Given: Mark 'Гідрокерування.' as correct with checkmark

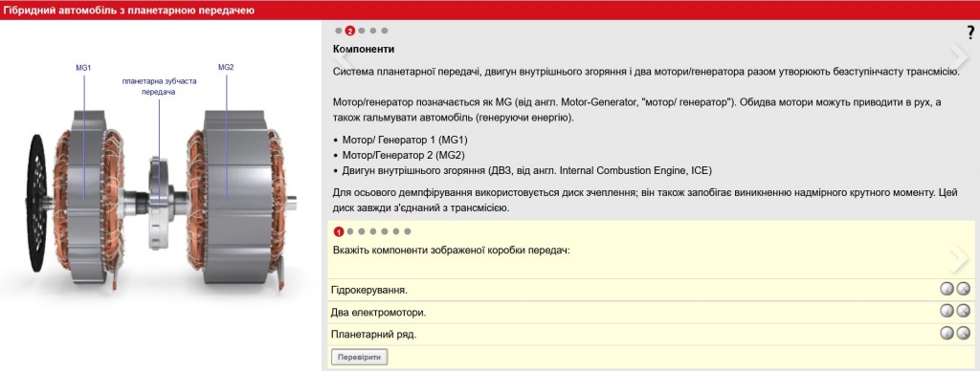Looking at the screenshot, I should (x=947, y=289).
